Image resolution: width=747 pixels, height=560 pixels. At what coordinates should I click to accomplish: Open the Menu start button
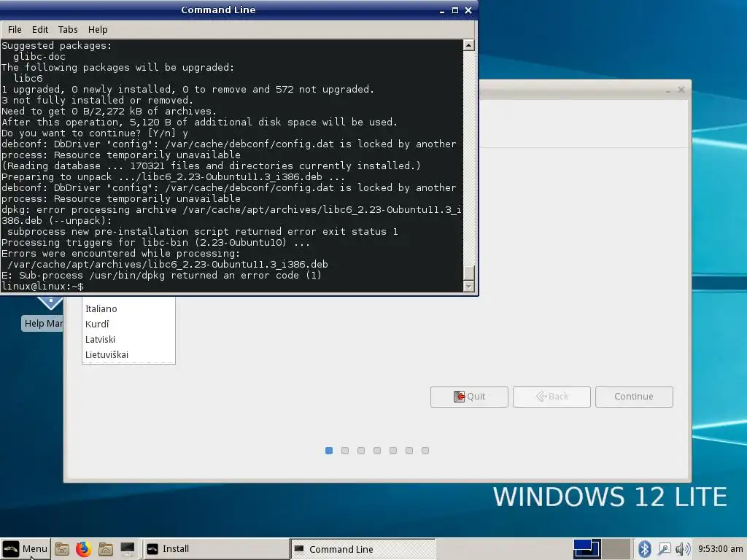[x=25, y=548]
